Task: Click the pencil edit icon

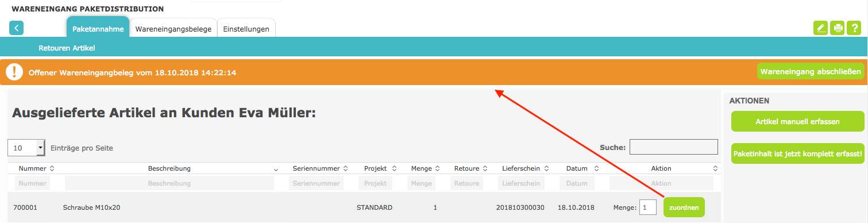Action: coord(820,28)
